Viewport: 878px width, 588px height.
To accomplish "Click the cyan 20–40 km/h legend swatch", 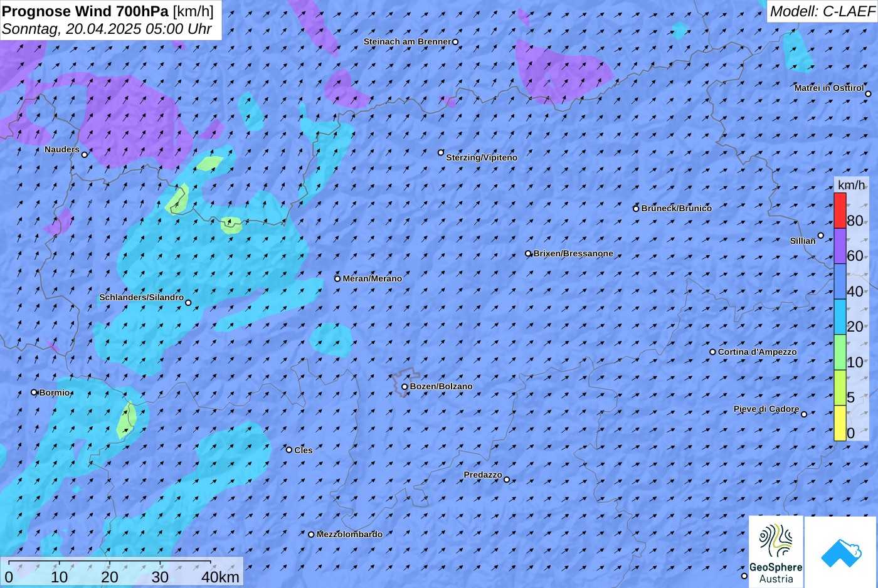I will [x=840, y=317].
